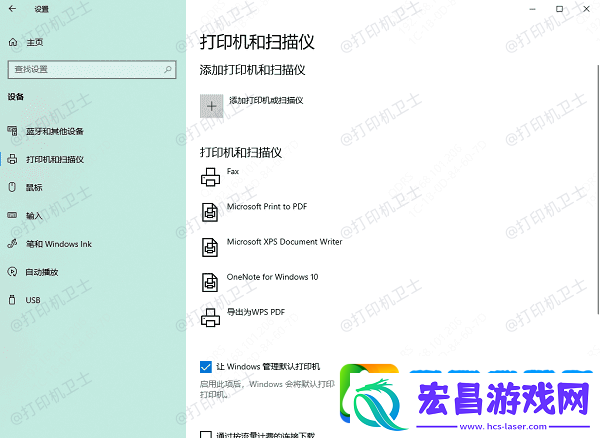Open 打印机和扫描仪 in the sidebar
The image size is (600, 438).
pos(55,159)
